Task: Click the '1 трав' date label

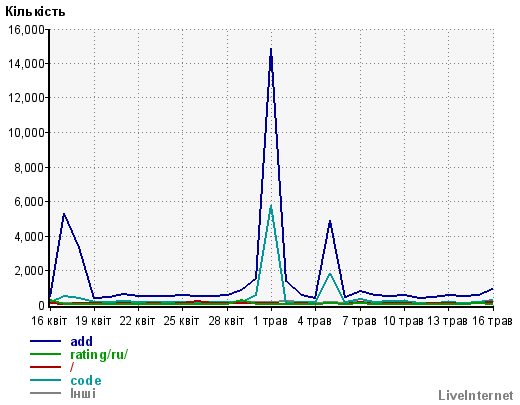Action: [270, 321]
